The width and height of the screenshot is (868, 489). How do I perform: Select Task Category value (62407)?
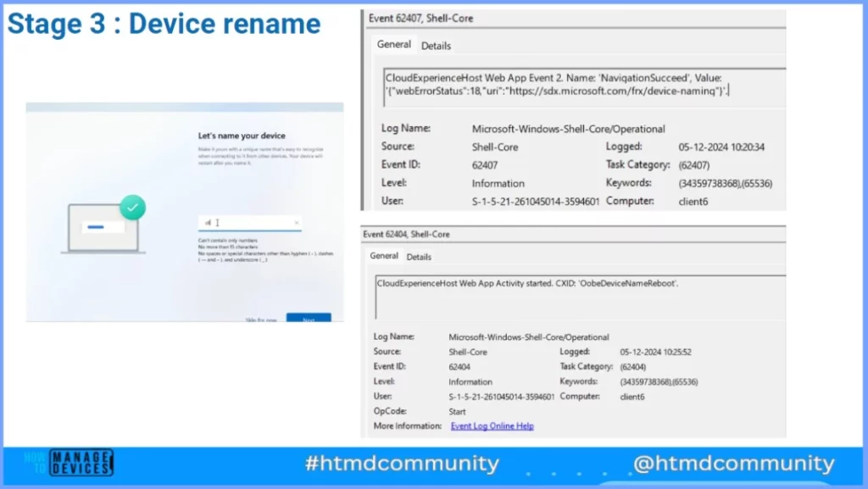(x=693, y=165)
